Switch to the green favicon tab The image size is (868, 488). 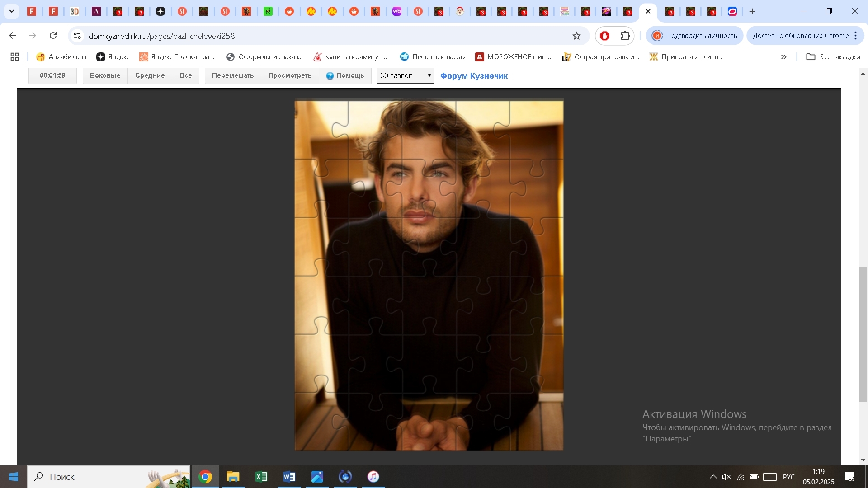268,11
